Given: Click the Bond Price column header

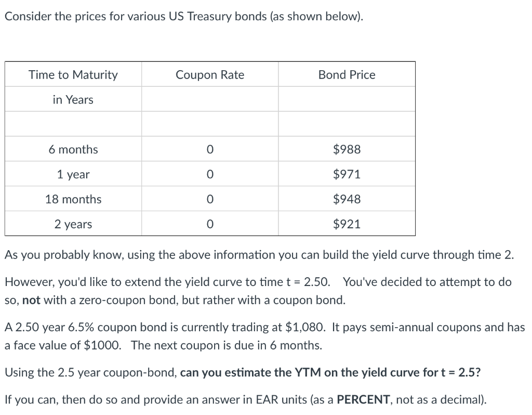Looking at the screenshot, I should point(347,74).
